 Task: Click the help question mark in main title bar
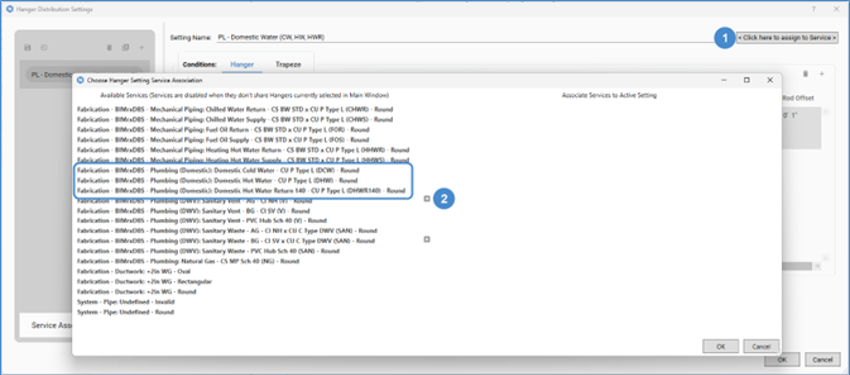pyautogui.click(x=814, y=9)
